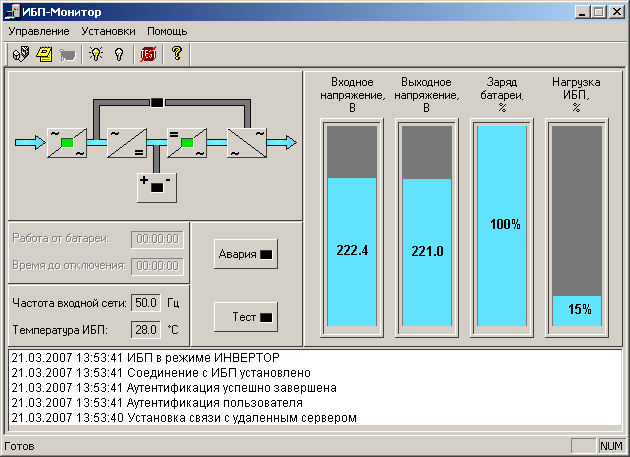Click the UPS load 15% gauge bar
Image resolution: width=630 pixels, height=457 pixels.
point(578,309)
